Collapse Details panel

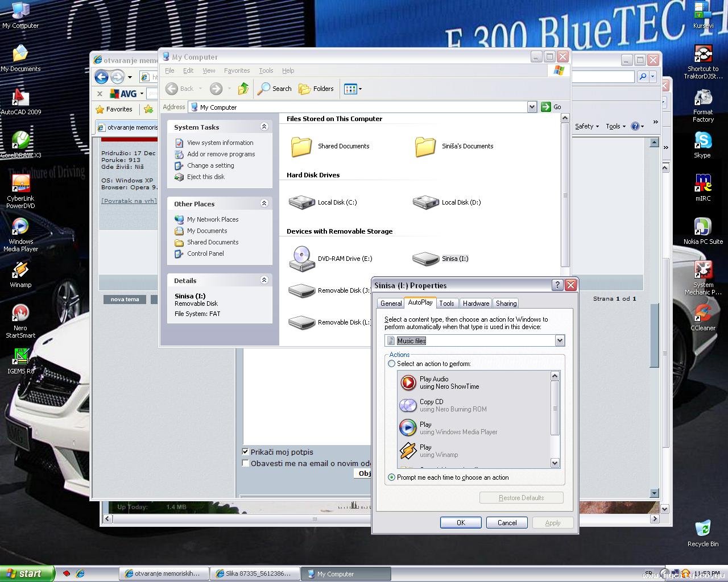(264, 280)
